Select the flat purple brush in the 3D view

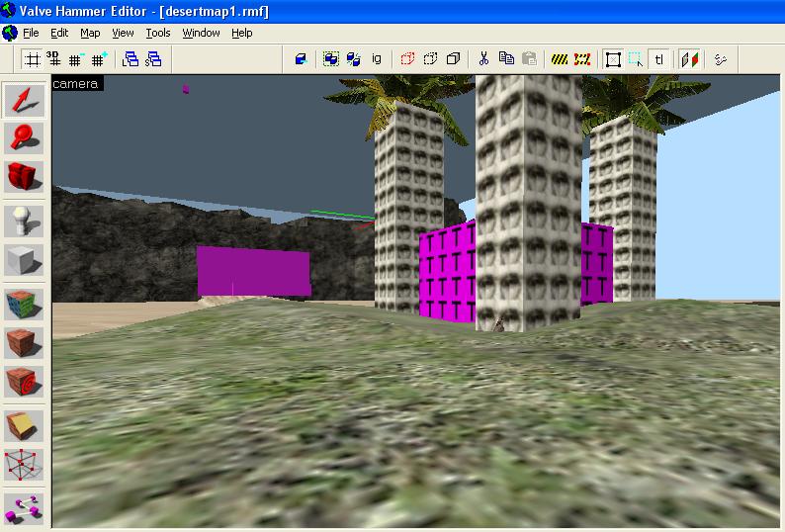click(254, 271)
